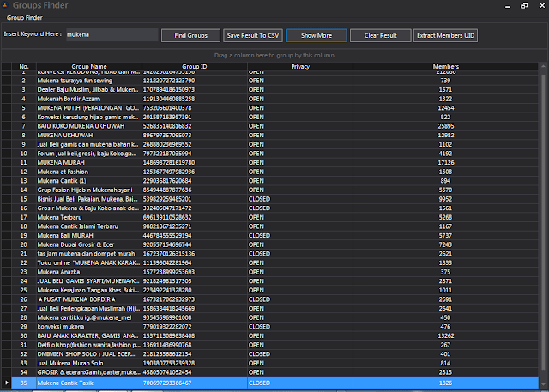Focus the keyword input containing mukena

(112, 34)
